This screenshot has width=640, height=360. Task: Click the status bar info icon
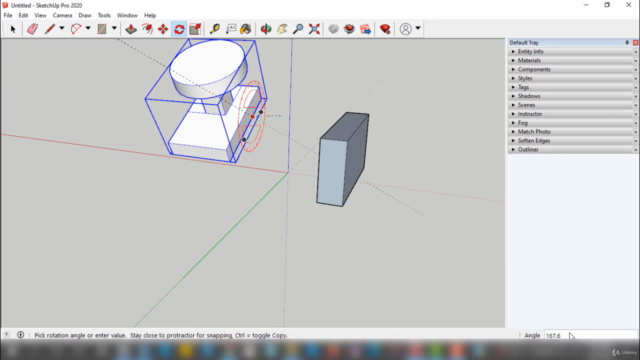(x=20, y=335)
